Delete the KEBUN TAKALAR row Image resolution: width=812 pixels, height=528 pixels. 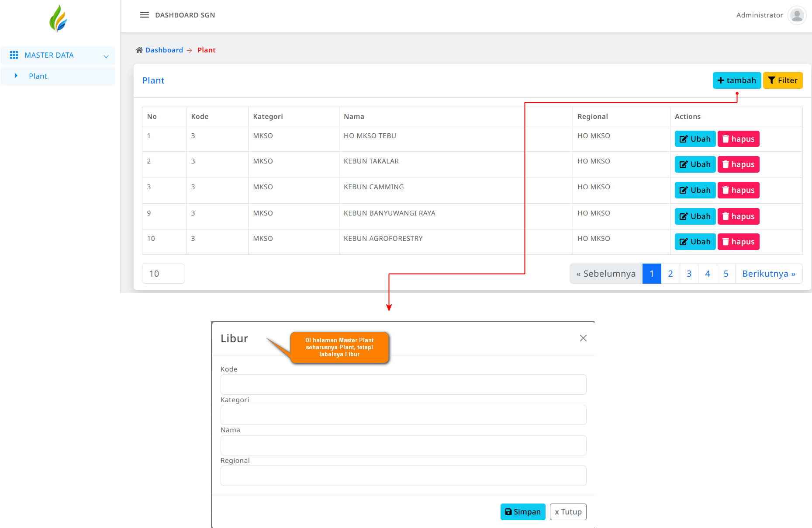(738, 164)
